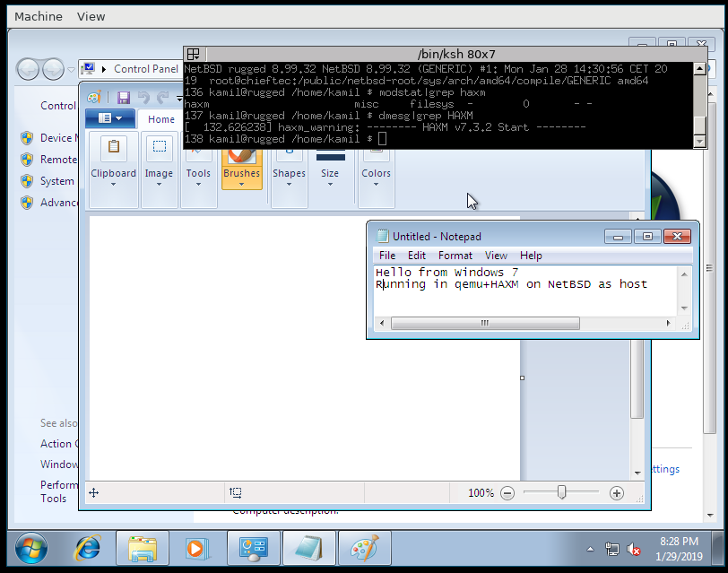Click the Paint zoom slider handle
Screen dimensions: 728x573
(561, 492)
